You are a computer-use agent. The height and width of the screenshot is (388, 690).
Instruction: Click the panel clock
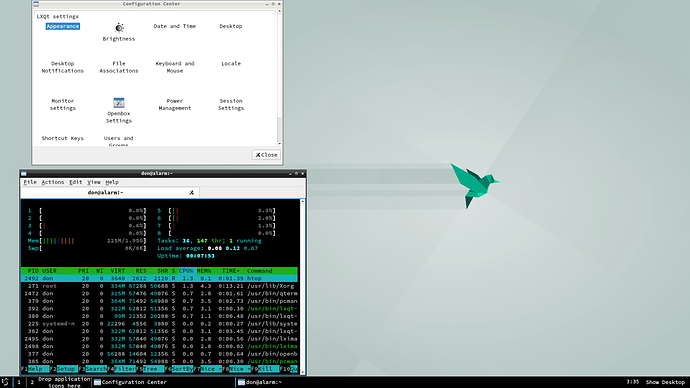pos(633,382)
